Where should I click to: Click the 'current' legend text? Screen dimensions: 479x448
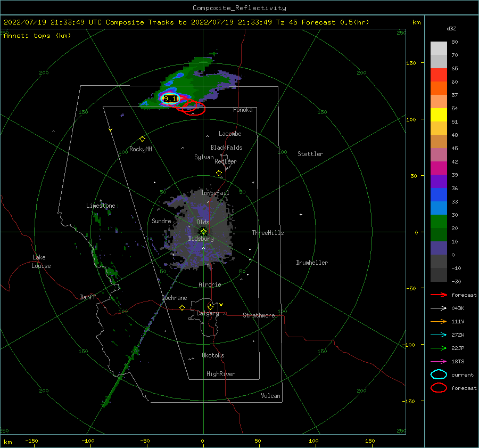coord(463,374)
